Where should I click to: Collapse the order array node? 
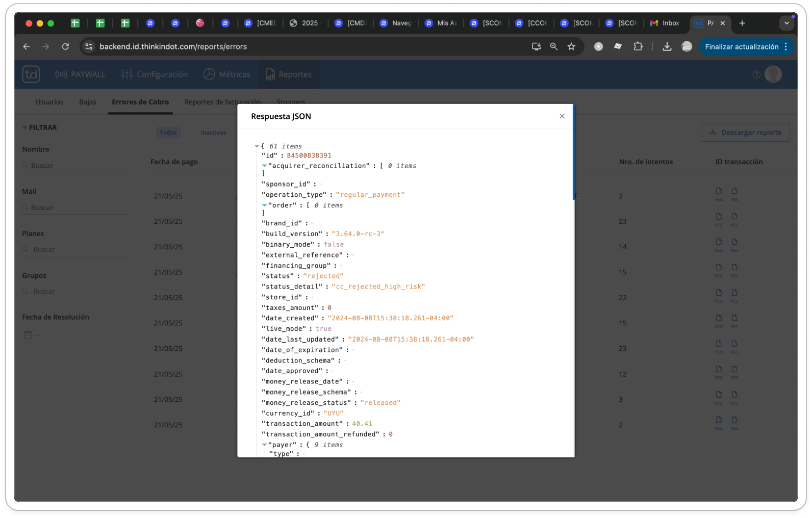tap(264, 205)
